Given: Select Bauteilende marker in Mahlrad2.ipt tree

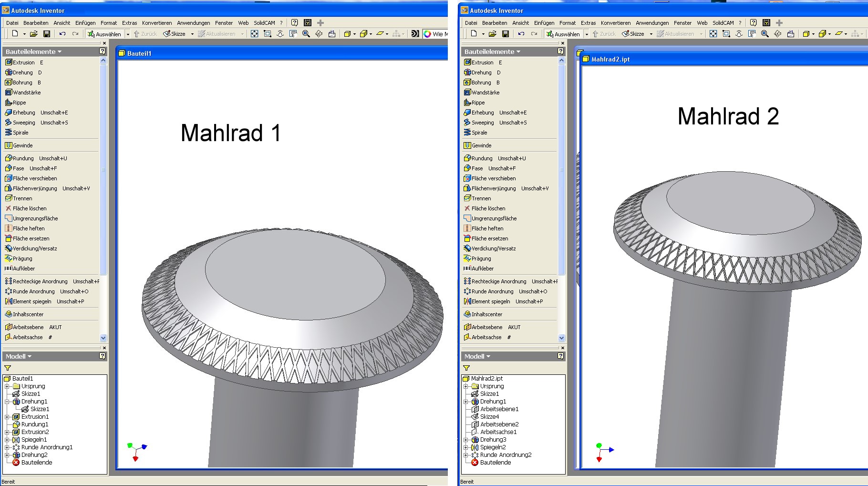Looking at the screenshot, I should tap(491, 463).
